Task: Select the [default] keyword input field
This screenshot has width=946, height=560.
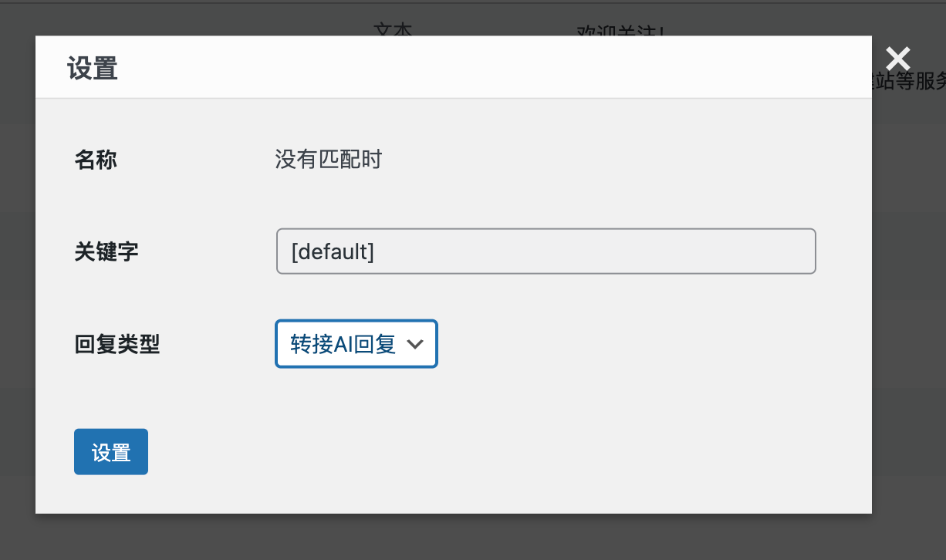Action: pos(546,251)
